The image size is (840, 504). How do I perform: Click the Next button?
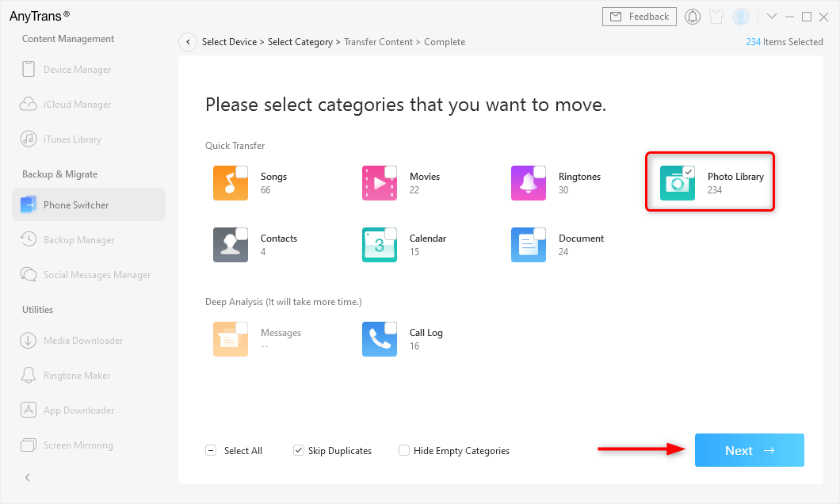click(x=749, y=450)
